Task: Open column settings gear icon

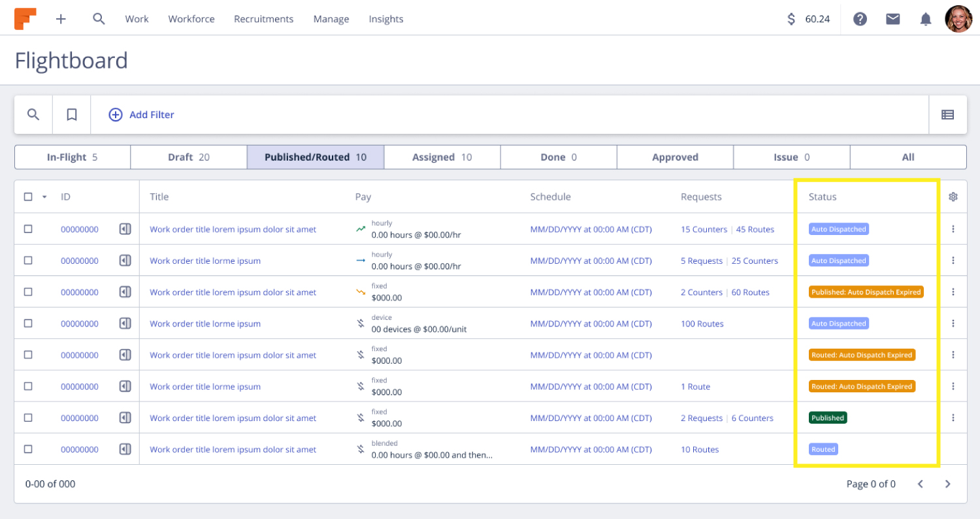Action: click(x=953, y=197)
